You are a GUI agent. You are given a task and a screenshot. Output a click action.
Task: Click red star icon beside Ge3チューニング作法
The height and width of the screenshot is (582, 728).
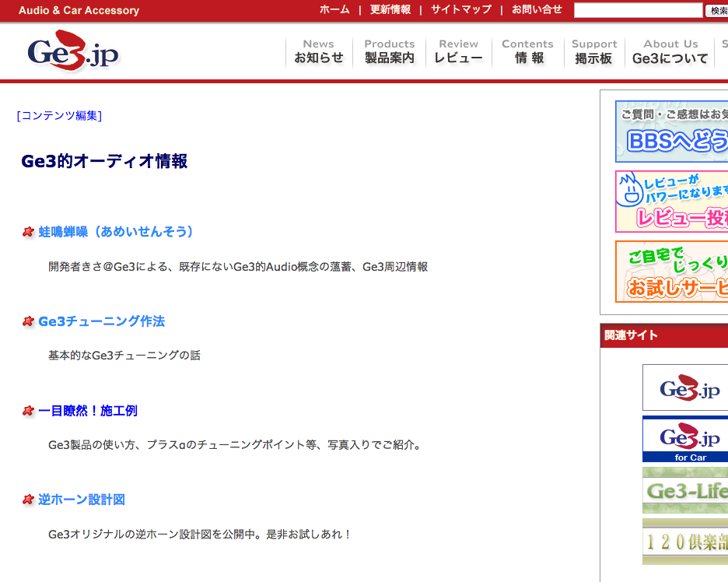(x=28, y=321)
